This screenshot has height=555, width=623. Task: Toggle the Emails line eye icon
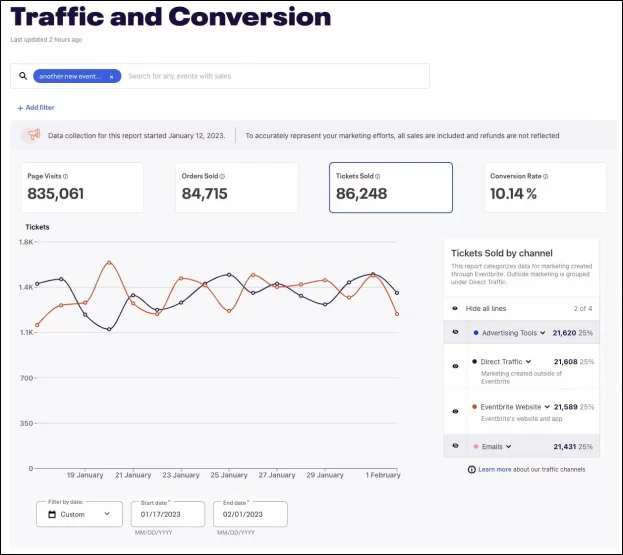coord(455,446)
